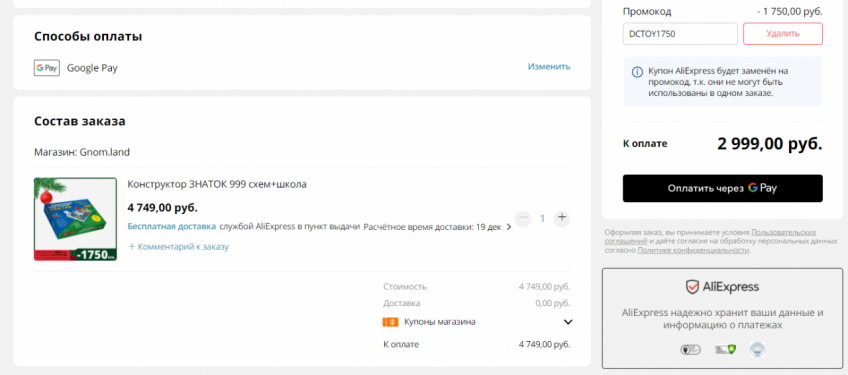Click the Доставка 0,00 руб. value
848x375 pixels.
point(553,303)
